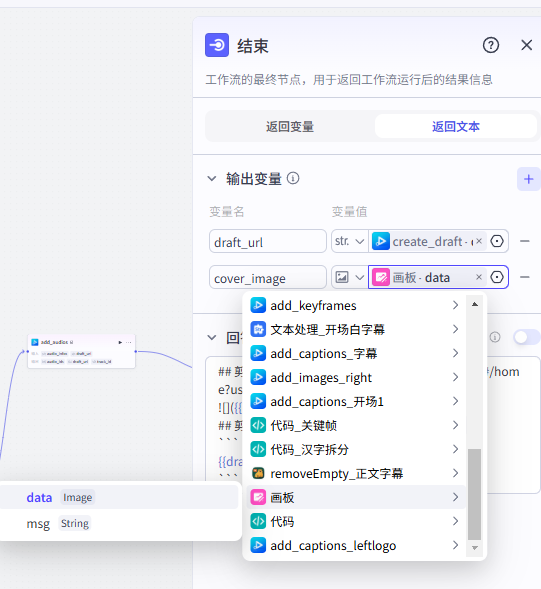Expand the add_images_right submenu arrow
The width and height of the screenshot is (541, 589).
(x=455, y=378)
